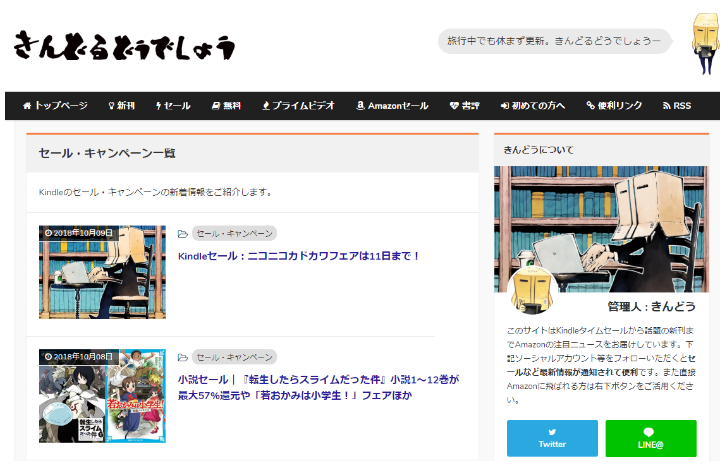
Task: Click the RSS feed icon in the navbar
Action: [x=666, y=106]
